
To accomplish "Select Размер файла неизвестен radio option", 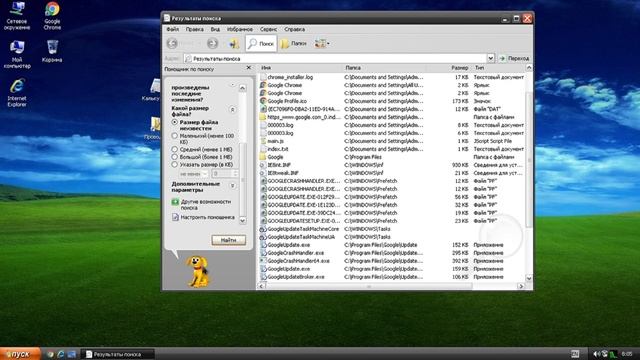I will click(174, 122).
